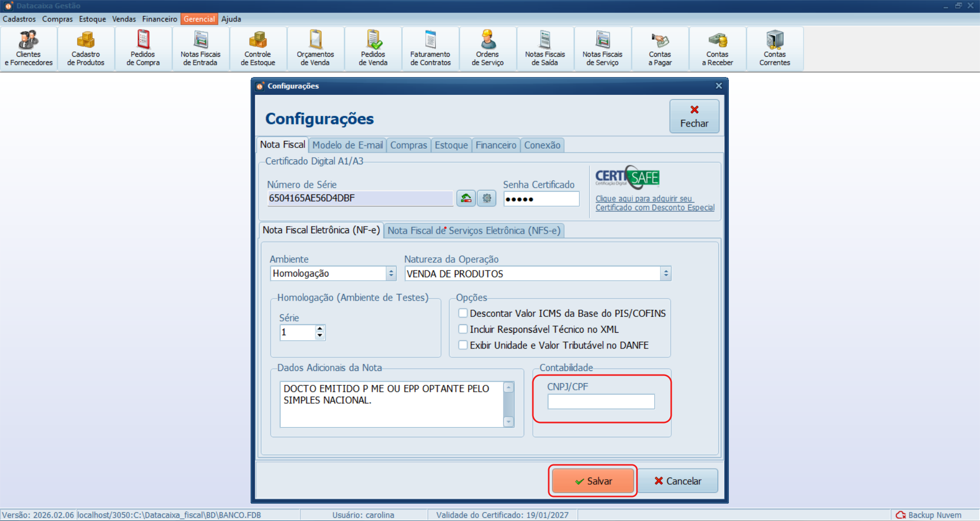The width and height of the screenshot is (980, 521).
Task: Open the Compras menu
Action: (x=57, y=19)
